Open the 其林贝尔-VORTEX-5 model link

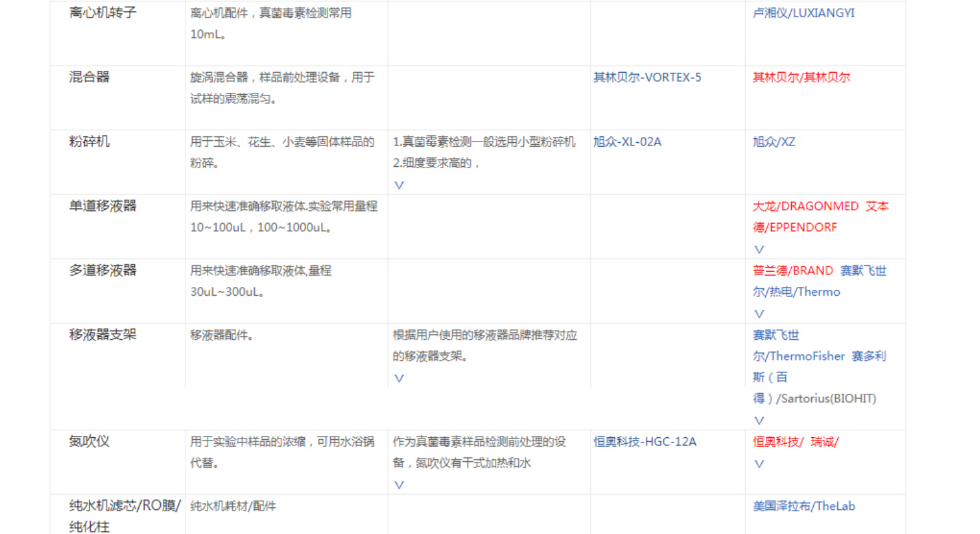coord(647,77)
